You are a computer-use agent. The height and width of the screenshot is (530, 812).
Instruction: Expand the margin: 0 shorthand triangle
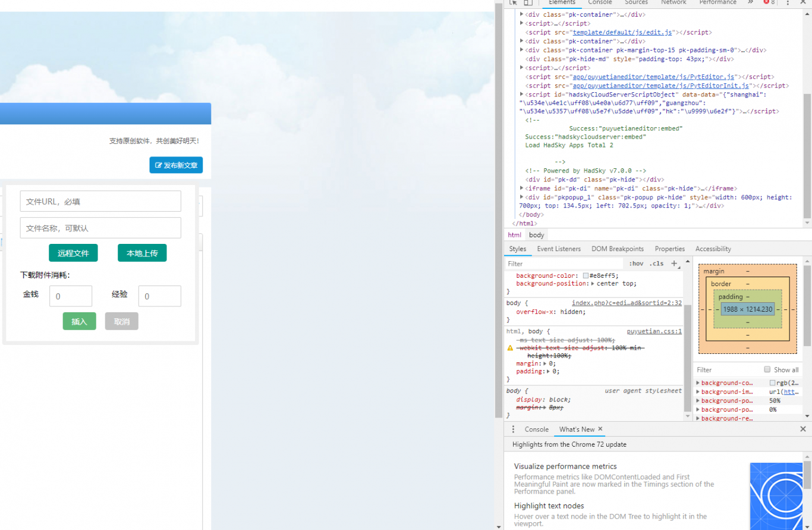click(x=545, y=363)
